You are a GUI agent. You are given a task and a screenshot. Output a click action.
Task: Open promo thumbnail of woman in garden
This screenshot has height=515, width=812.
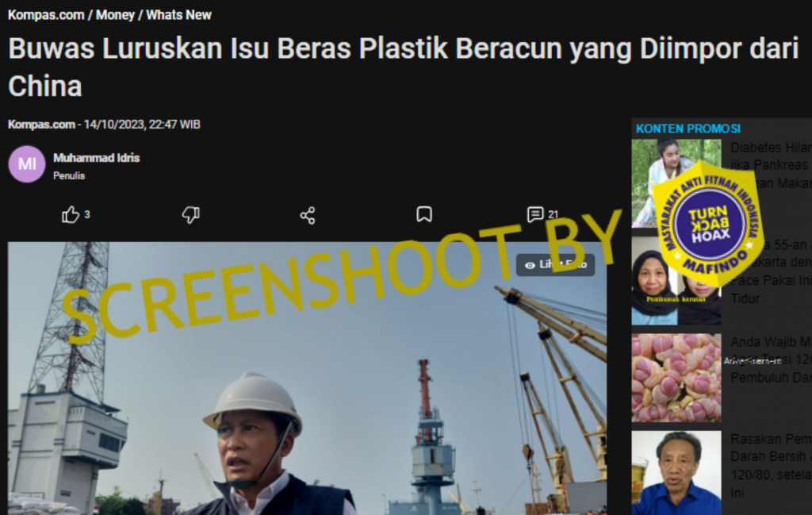tap(676, 183)
